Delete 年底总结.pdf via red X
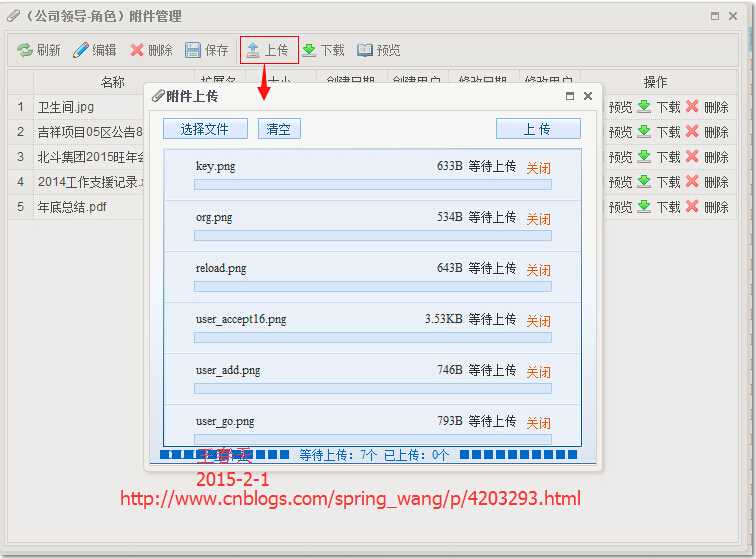 tap(692, 207)
